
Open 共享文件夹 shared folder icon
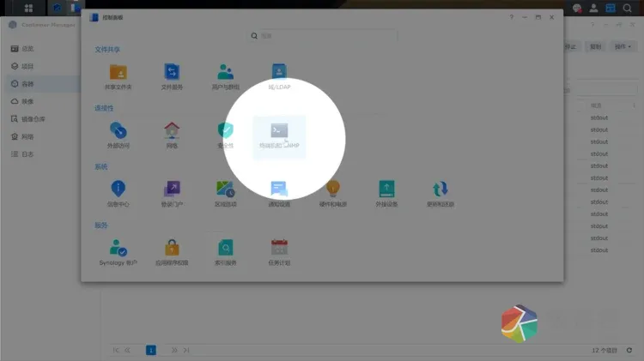coord(118,75)
